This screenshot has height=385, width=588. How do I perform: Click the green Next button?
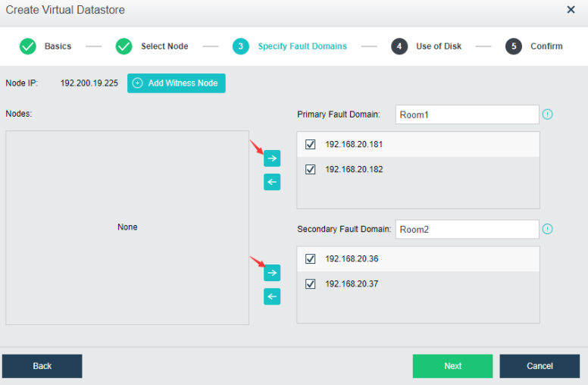coord(452,366)
